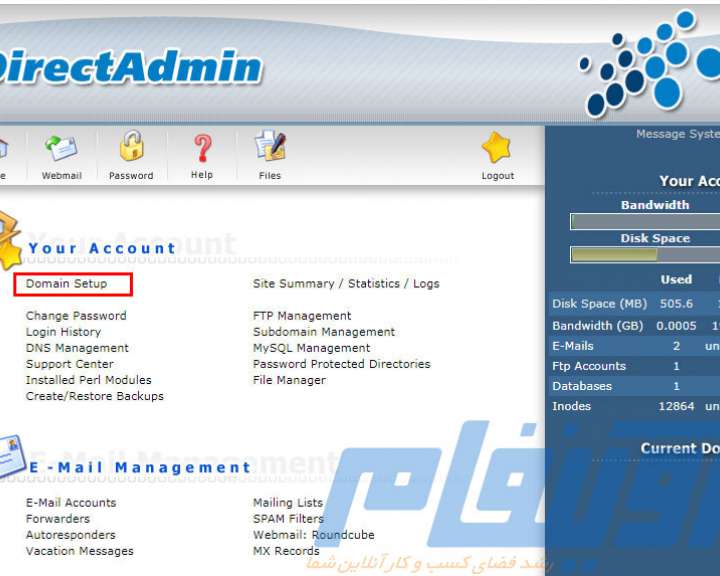Click the Logout star icon

pos(497,147)
